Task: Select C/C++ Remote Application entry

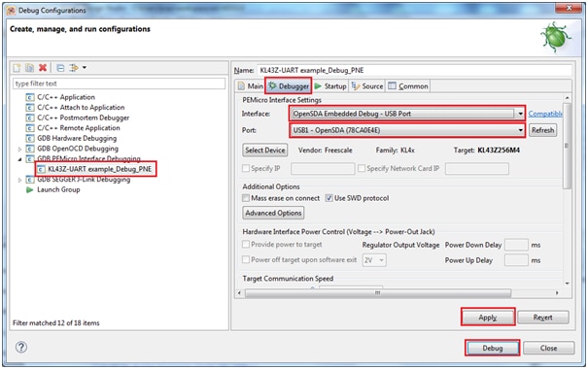Action: coord(79,128)
